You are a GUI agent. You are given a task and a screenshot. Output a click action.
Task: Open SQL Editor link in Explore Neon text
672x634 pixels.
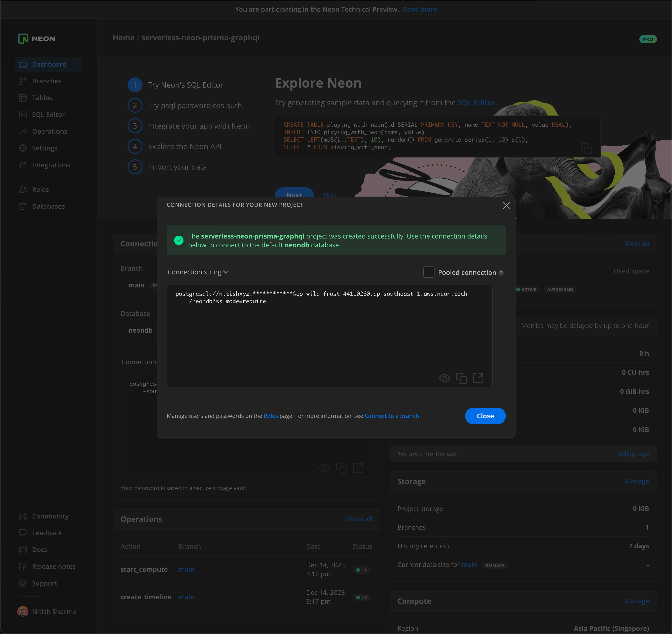tap(476, 103)
